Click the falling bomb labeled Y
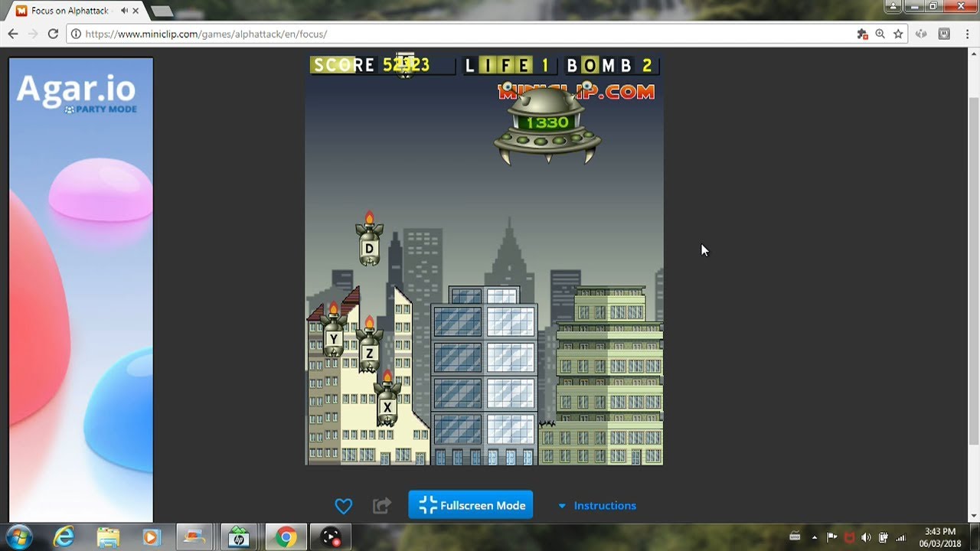The height and width of the screenshot is (551, 980). 333,331
